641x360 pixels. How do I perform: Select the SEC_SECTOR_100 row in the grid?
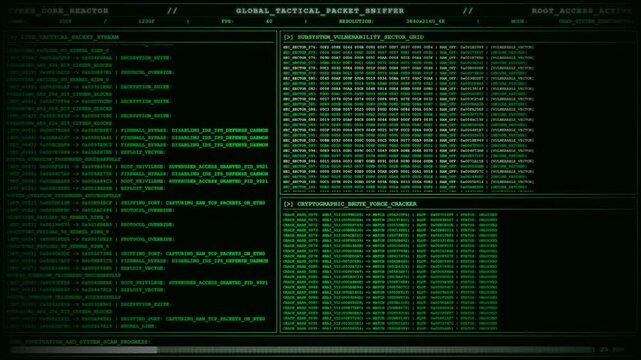(408, 182)
